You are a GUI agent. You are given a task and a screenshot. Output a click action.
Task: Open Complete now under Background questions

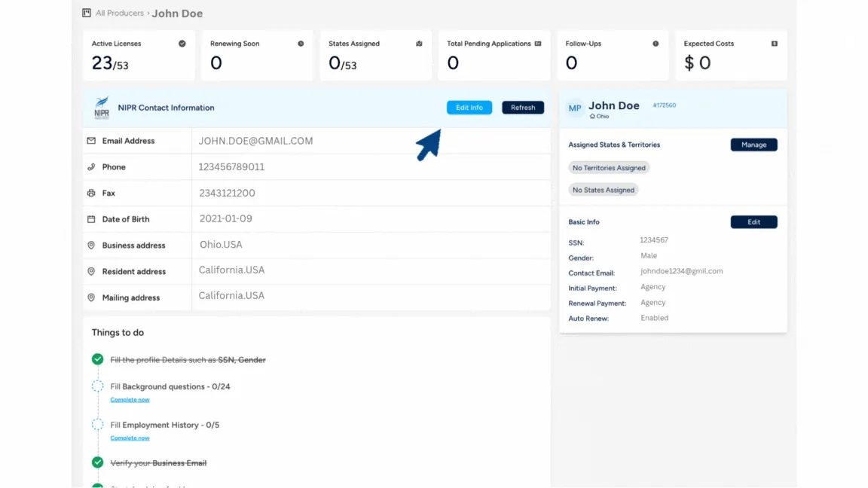130,399
